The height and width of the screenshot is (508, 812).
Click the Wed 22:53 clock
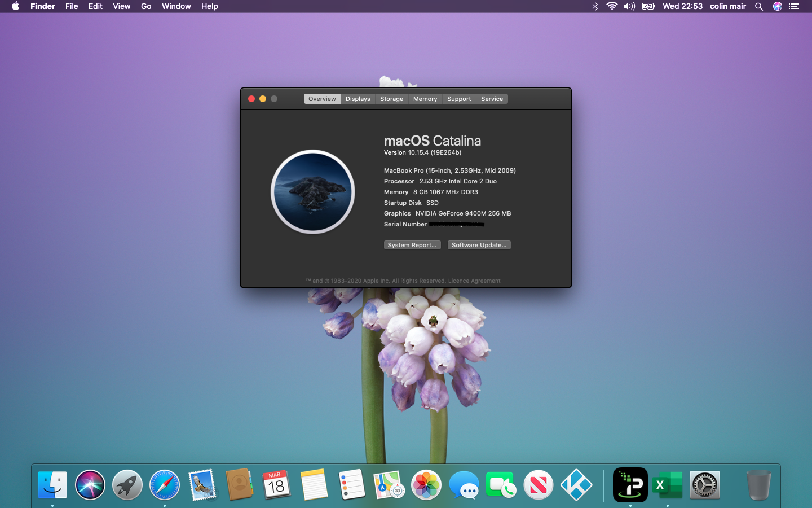(x=683, y=6)
